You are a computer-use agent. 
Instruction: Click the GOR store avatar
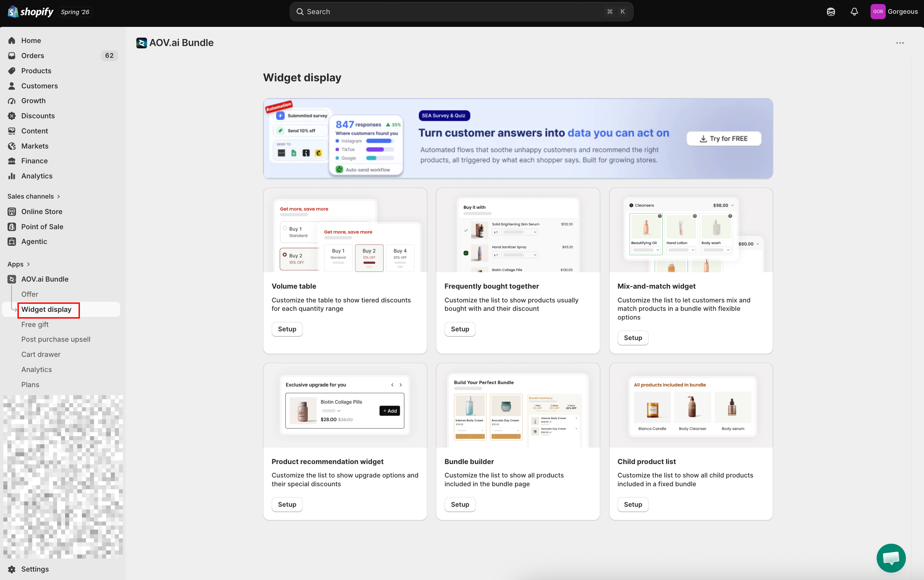(x=878, y=11)
